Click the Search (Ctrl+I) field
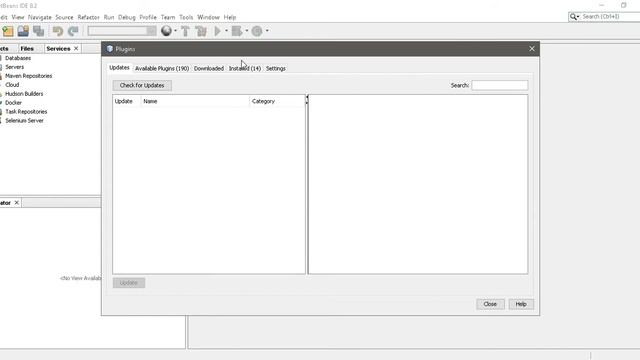The height and width of the screenshot is (360, 640). [x=610, y=17]
